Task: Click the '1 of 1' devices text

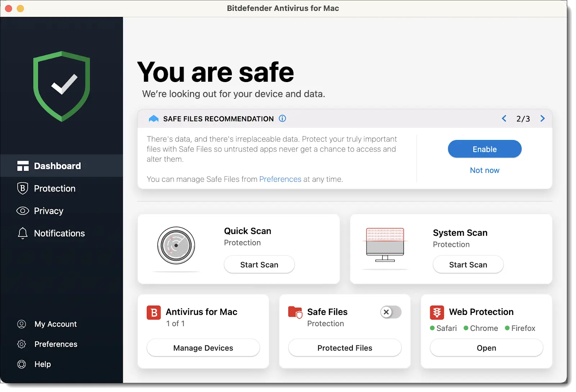Action: coord(175,324)
